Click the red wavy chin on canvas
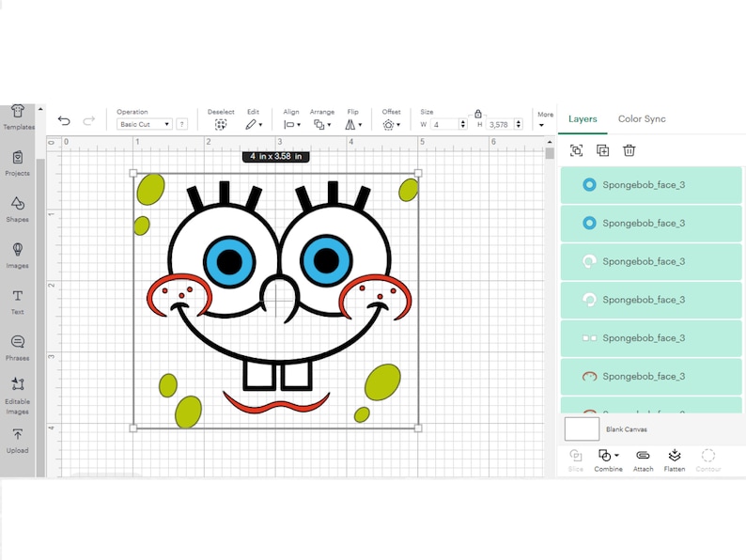 click(276, 402)
